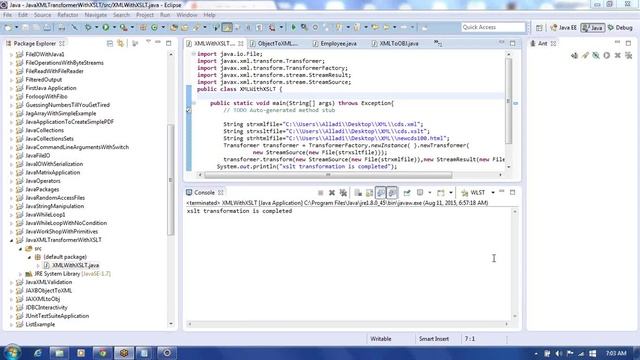Viewport: 640px width, 360px height.
Task: Collapse all in Package Explorer
Action: point(110,43)
